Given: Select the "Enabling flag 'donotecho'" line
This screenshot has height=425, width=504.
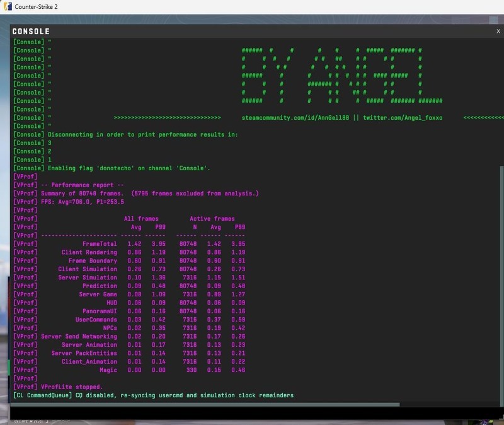Looking at the screenshot, I should 112,168.
